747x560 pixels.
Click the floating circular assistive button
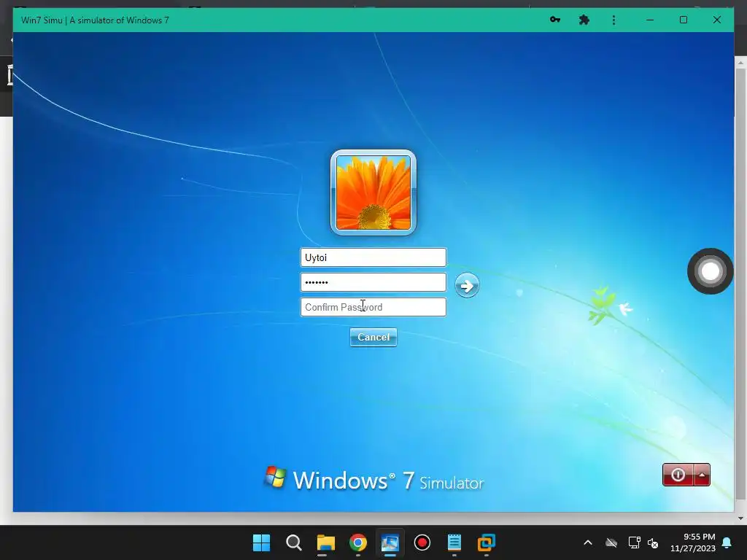coord(711,271)
